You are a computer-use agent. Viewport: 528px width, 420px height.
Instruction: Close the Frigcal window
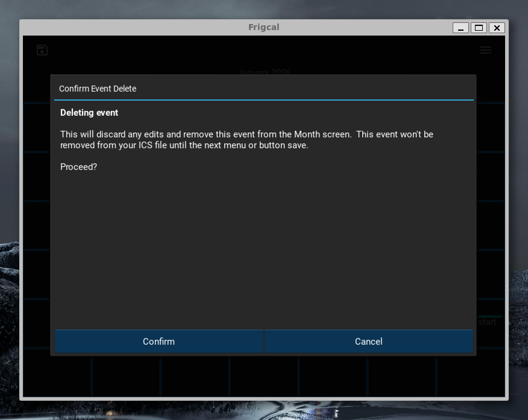point(497,28)
